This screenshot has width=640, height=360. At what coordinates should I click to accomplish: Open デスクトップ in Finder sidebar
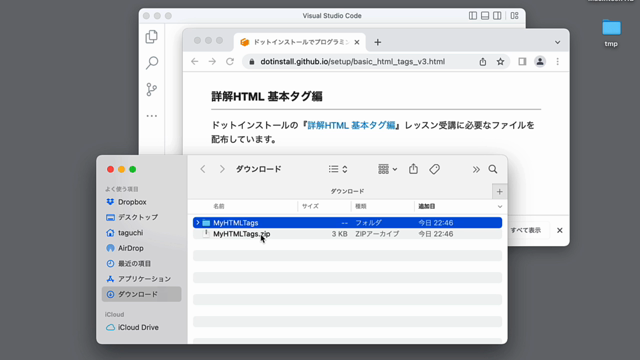138,217
